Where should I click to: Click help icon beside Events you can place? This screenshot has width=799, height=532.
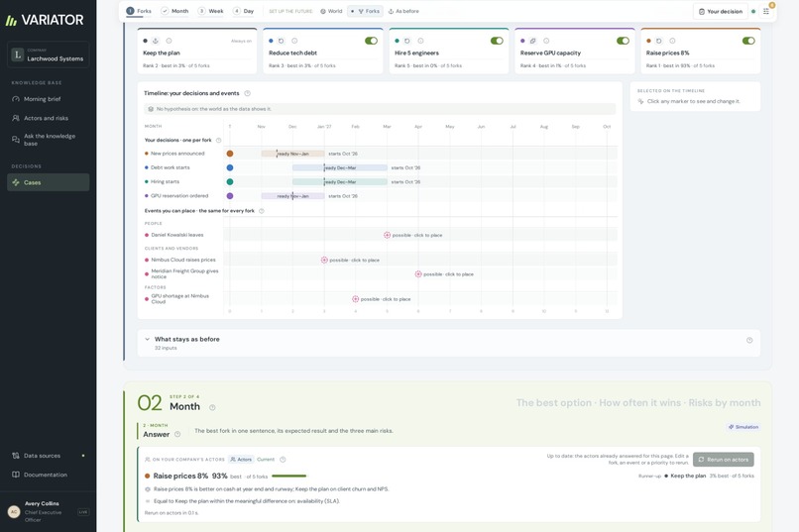pyautogui.click(x=262, y=211)
